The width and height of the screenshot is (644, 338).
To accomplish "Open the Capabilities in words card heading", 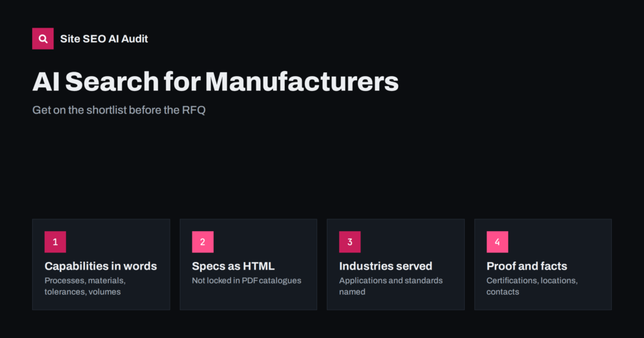I will (101, 266).
